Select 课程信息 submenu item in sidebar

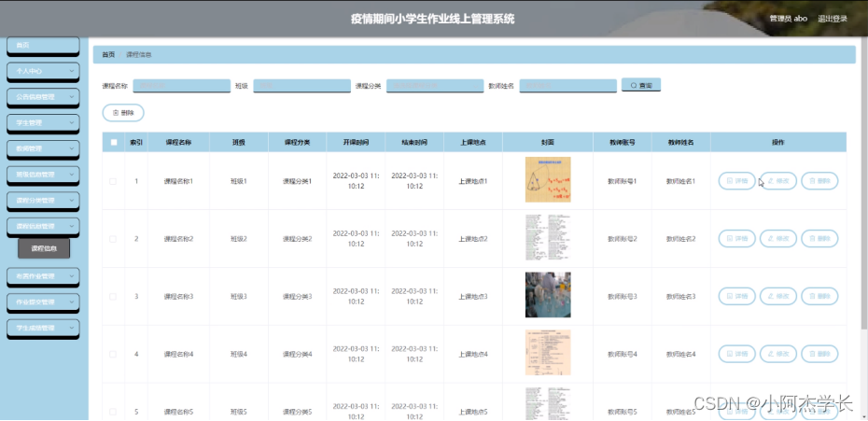44,248
